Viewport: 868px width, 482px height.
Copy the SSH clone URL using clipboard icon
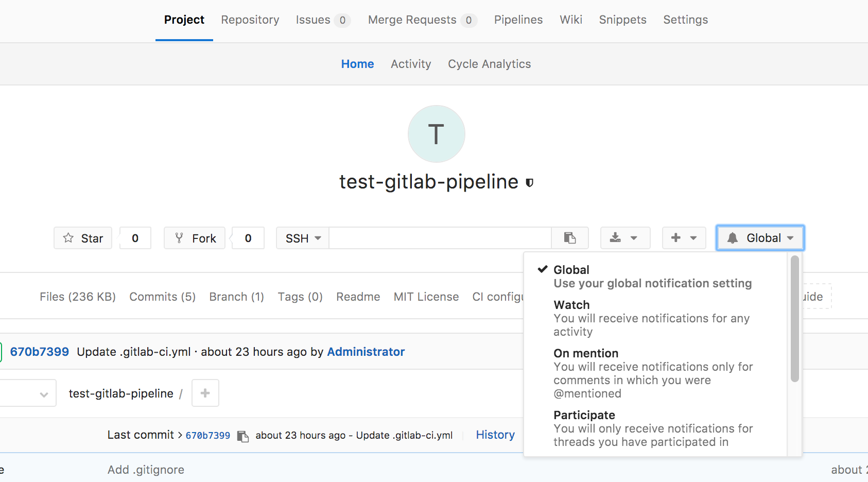[x=570, y=238]
